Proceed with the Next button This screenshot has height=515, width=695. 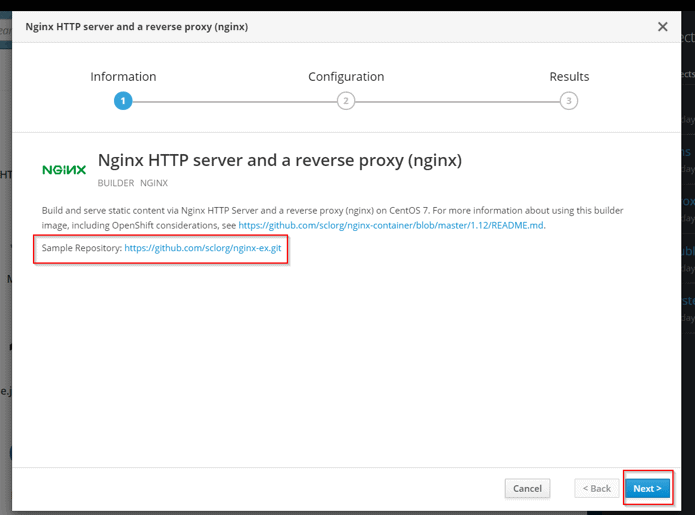(647, 489)
